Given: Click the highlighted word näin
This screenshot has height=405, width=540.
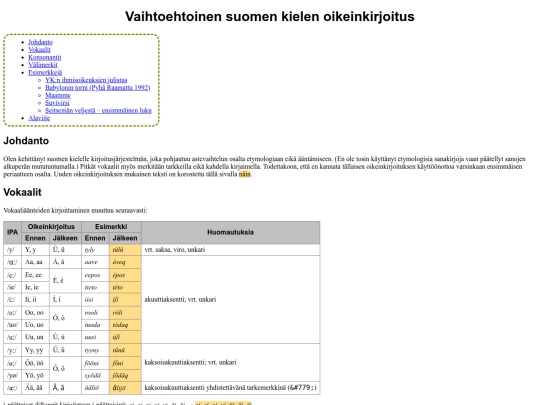Looking at the screenshot, I should [x=245, y=174].
